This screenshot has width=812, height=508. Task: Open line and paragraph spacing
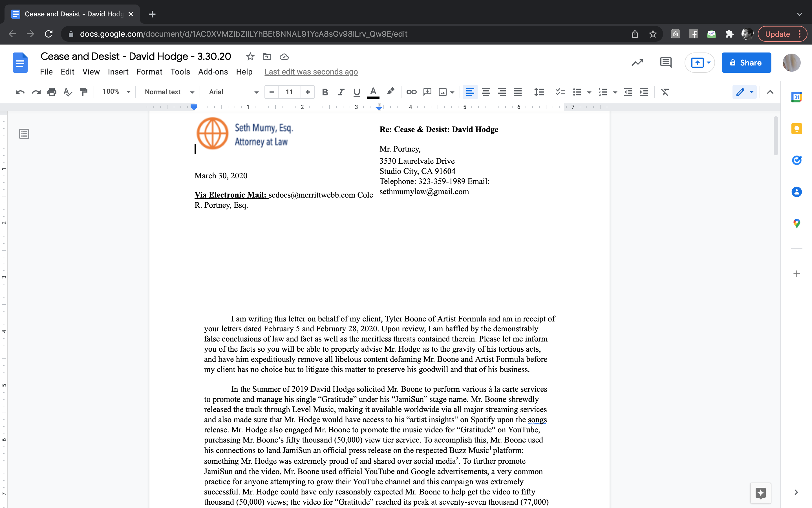[x=539, y=92]
